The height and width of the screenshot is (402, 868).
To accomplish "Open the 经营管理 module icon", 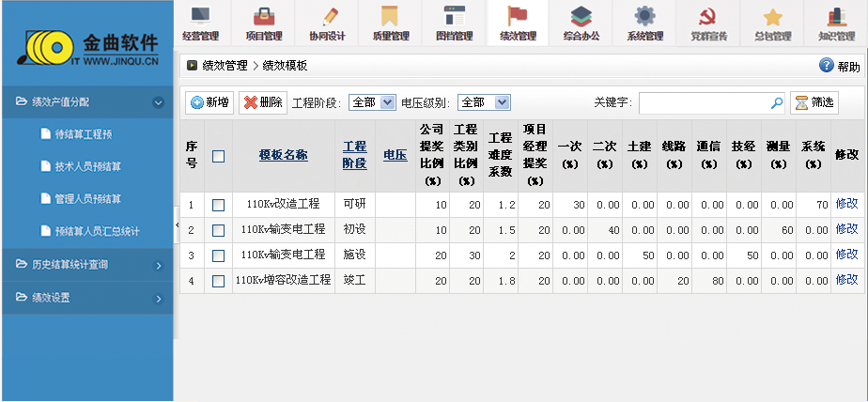I will [x=199, y=17].
